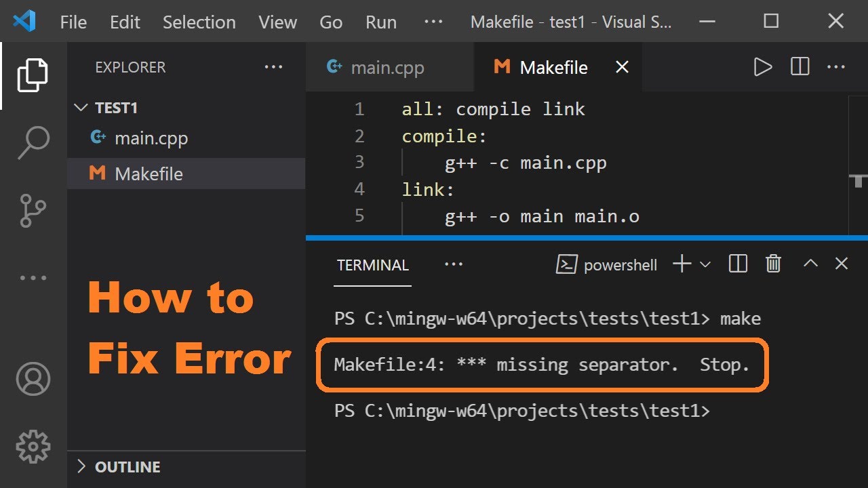Place cursor on 'all: compile link' line
The height and width of the screenshot is (488, 868).
pyautogui.click(x=493, y=109)
